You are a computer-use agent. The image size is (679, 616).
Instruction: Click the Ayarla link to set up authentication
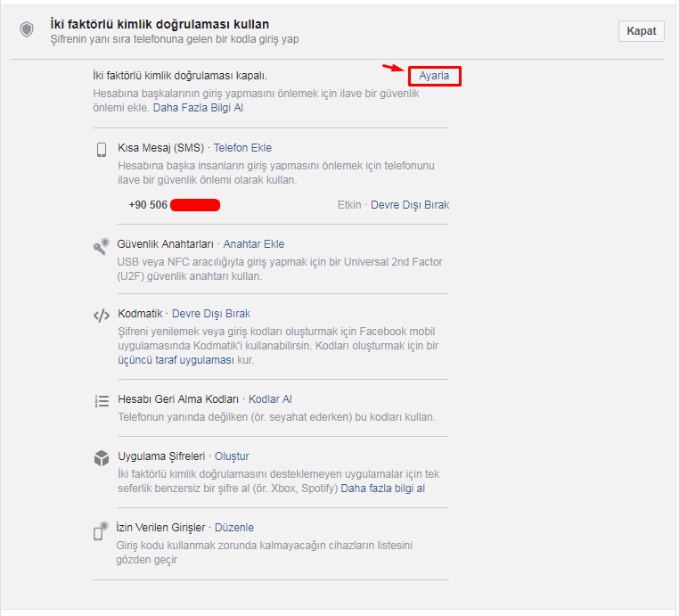tap(434, 77)
